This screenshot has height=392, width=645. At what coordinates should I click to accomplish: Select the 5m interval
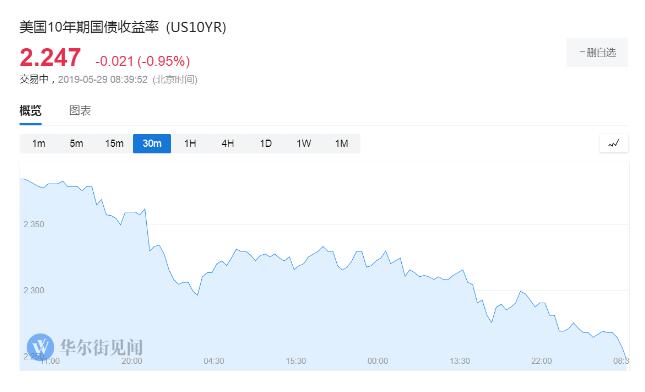click(77, 144)
